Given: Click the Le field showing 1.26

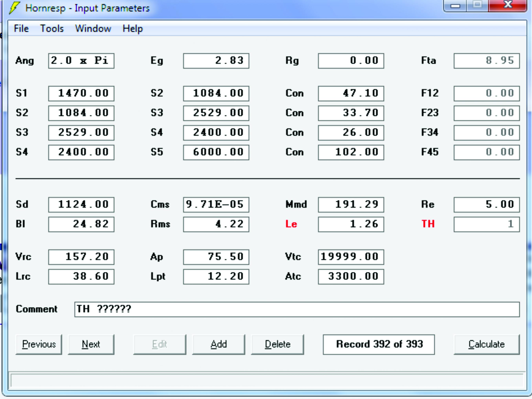Looking at the screenshot, I should (351, 224).
